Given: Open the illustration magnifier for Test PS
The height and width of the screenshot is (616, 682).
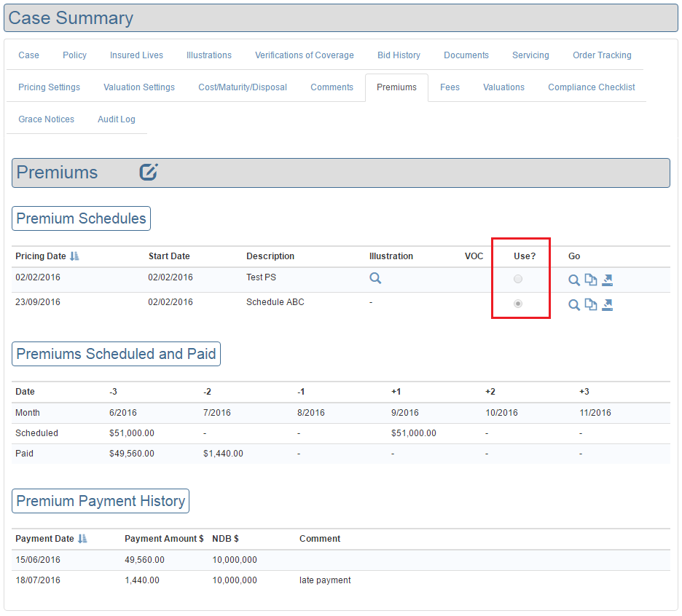Looking at the screenshot, I should click(x=375, y=278).
